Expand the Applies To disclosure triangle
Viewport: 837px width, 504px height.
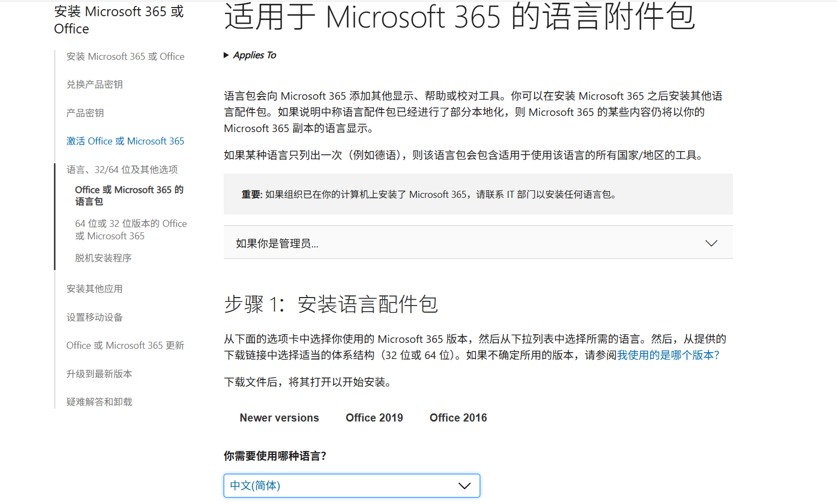click(x=226, y=55)
